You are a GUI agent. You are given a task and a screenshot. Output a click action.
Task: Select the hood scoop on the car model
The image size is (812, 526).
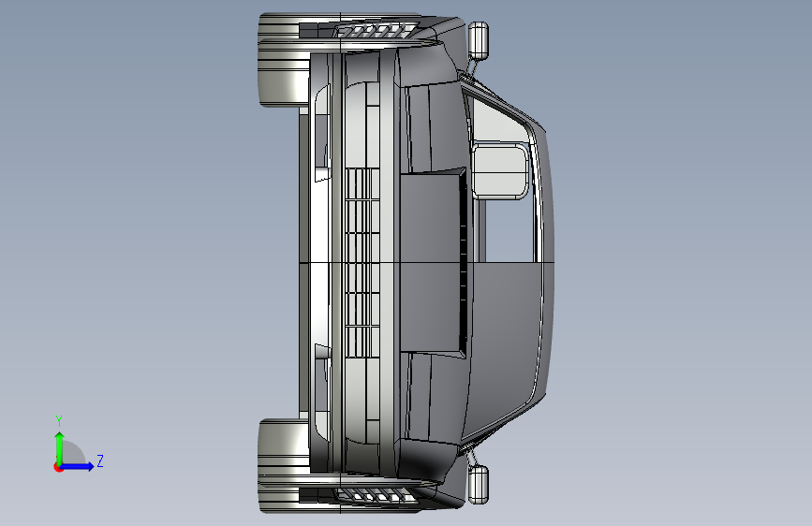[434, 262]
